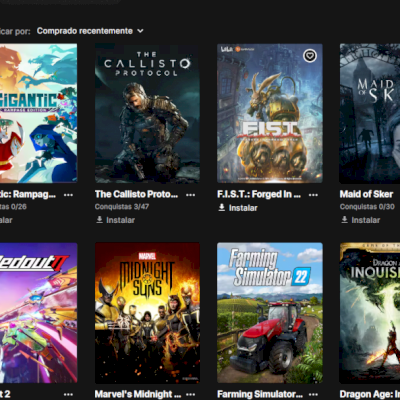The image size is (400, 400).
Task: Select 'The Callisto Proto...' title text
Action: coord(136,194)
